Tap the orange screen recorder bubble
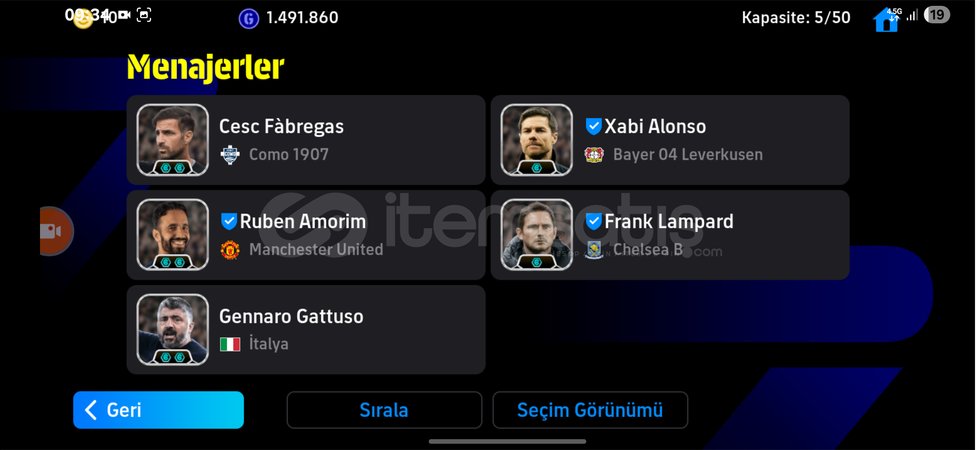 [55, 231]
